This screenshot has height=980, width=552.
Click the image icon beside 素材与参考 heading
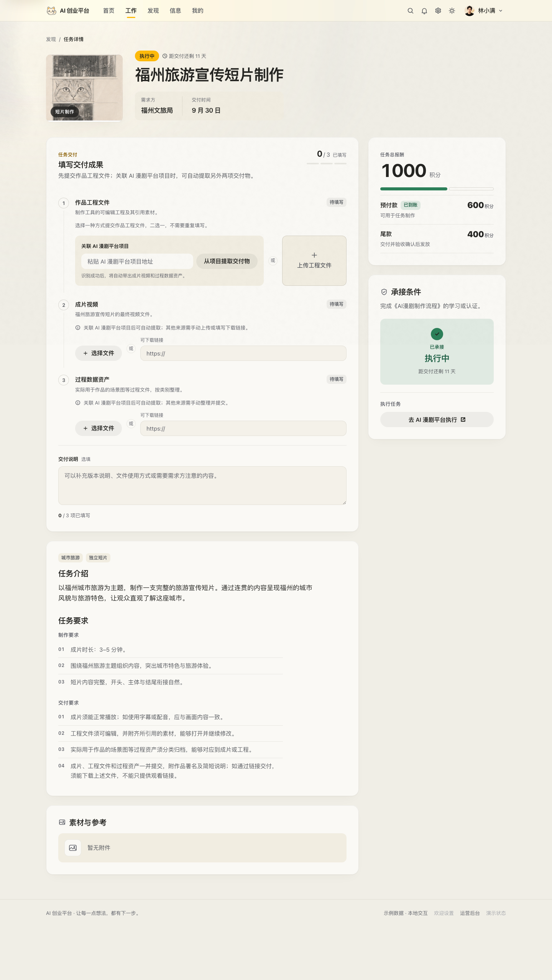62,822
